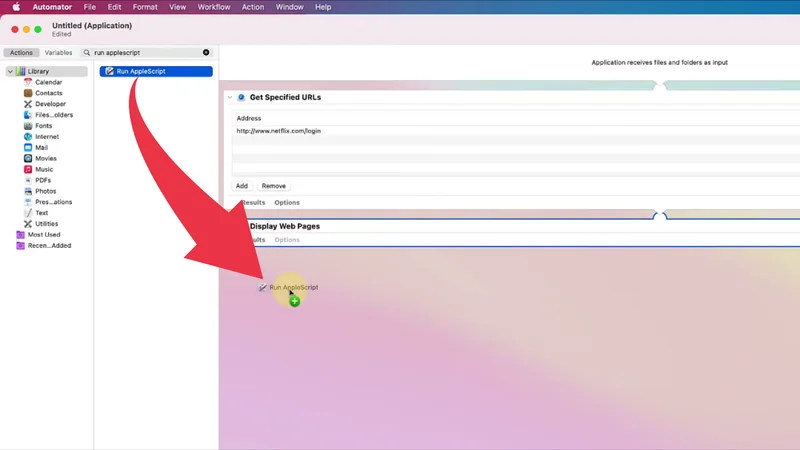Open the Photos actions category
Viewport: 800px width, 450px height.
pos(45,191)
